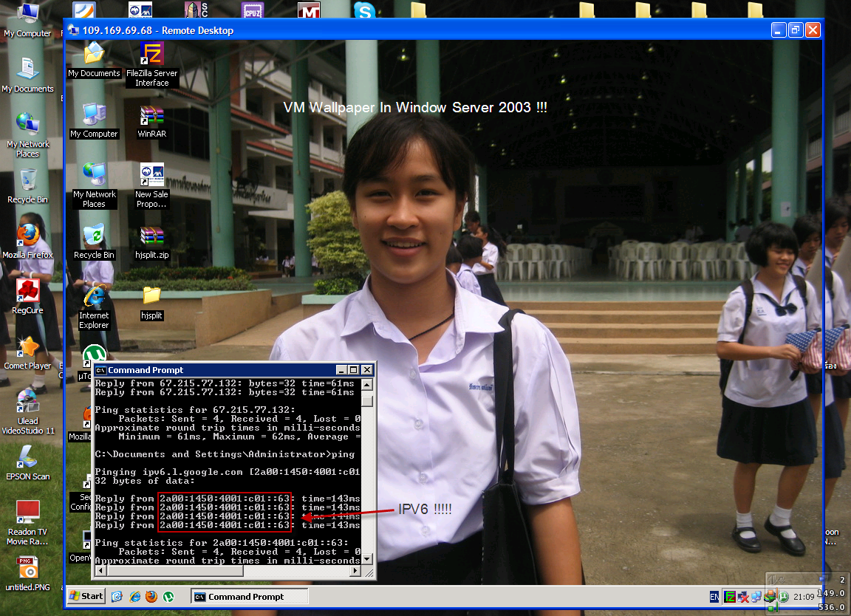Open hjsplit folder
851x616 pixels.
151,302
